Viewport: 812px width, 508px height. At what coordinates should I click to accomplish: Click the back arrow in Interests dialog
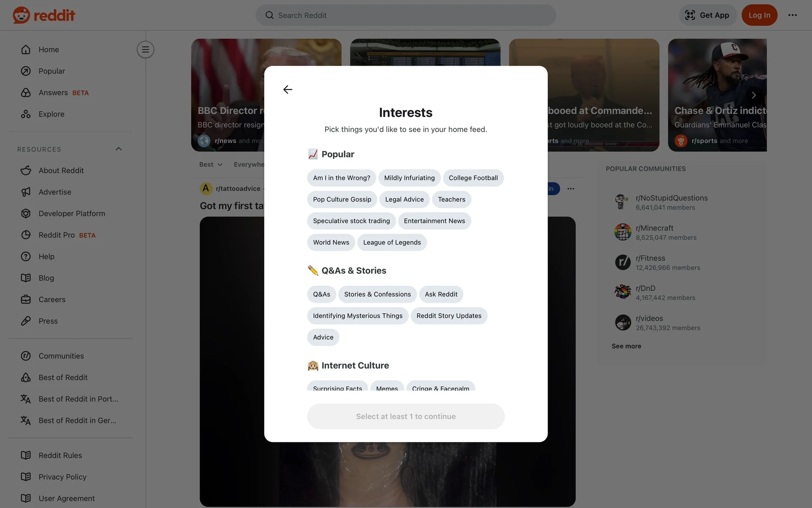coord(288,89)
